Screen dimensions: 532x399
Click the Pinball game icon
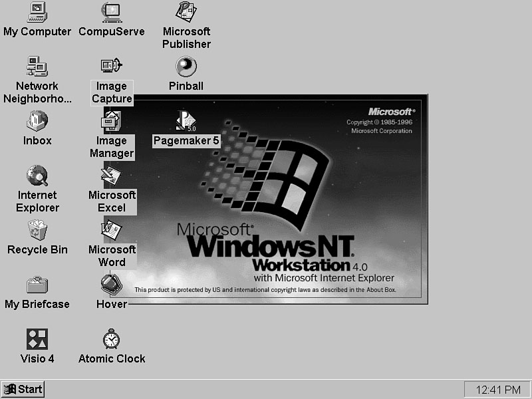[186, 66]
